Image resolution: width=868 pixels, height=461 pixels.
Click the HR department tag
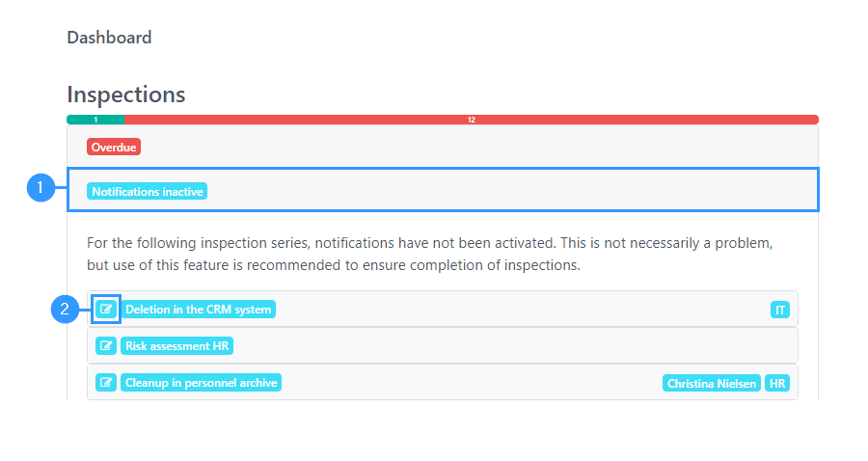(x=777, y=383)
